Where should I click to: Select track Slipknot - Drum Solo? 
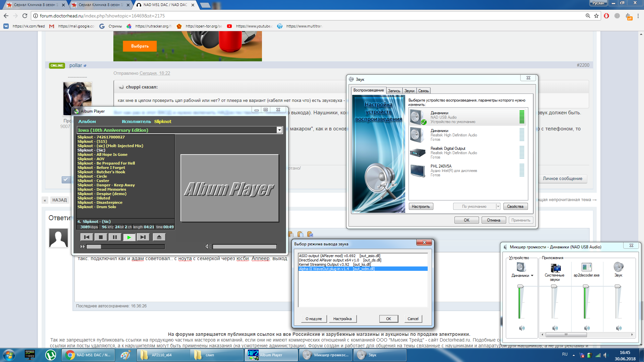(x=97, y=207)
